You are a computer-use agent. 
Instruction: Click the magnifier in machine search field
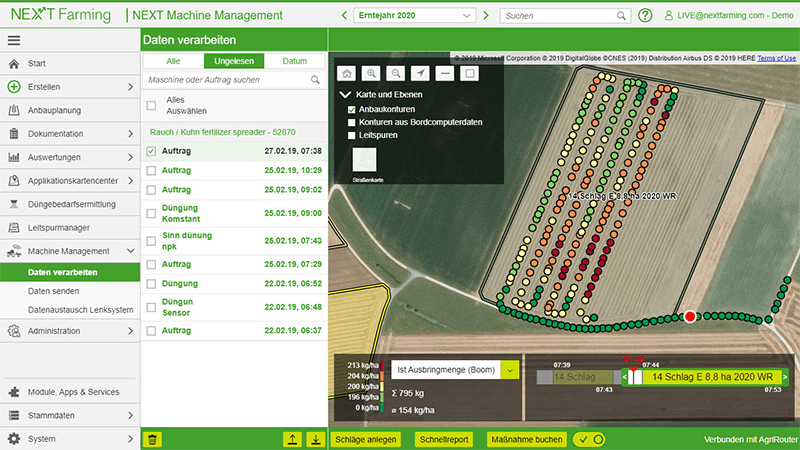315,80
